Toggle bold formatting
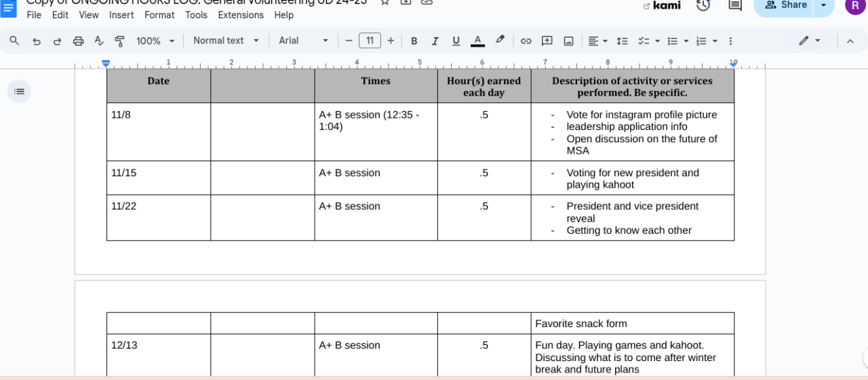 [x=414, y=41]
